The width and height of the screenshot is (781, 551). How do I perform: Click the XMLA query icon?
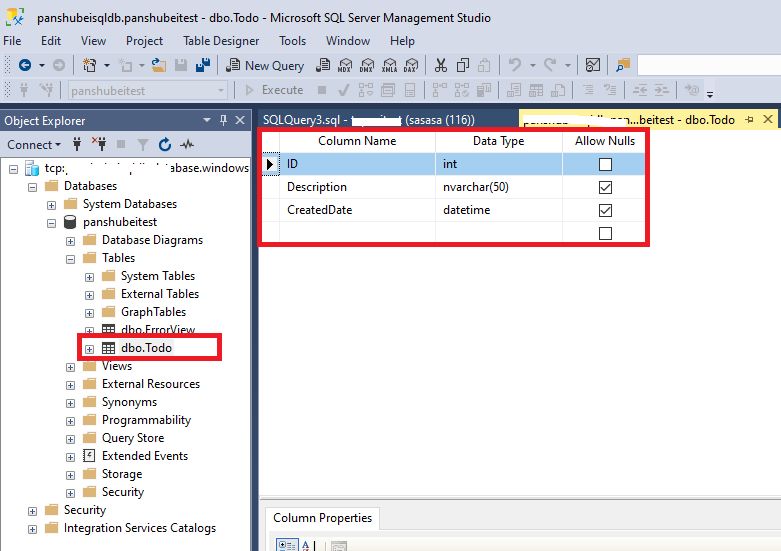tap(390, 65)
